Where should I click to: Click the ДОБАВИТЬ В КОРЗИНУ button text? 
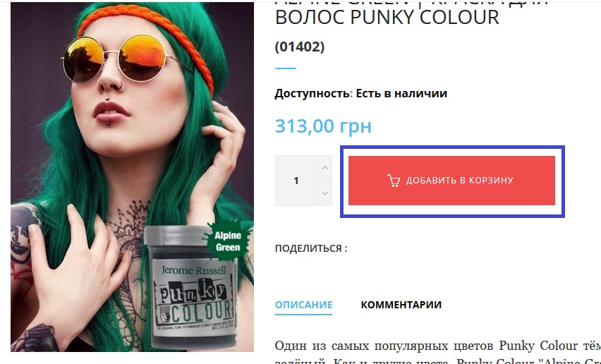point(459,181)
